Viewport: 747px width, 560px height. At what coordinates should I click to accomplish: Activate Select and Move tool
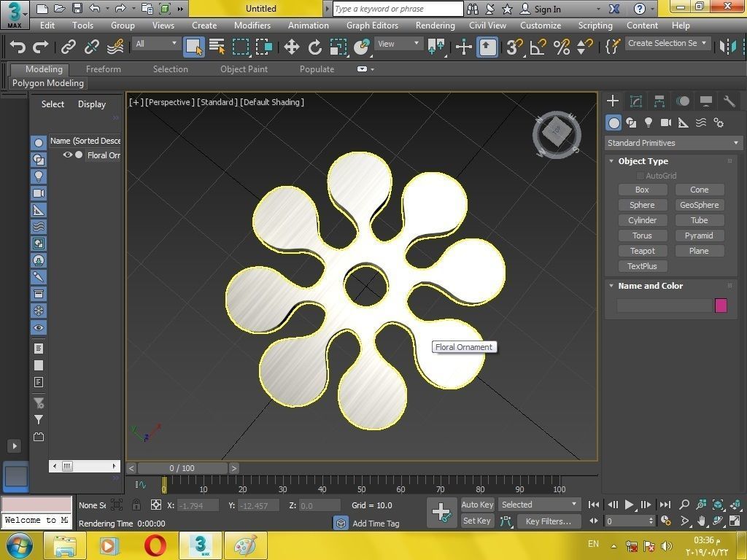coord(291,47)
